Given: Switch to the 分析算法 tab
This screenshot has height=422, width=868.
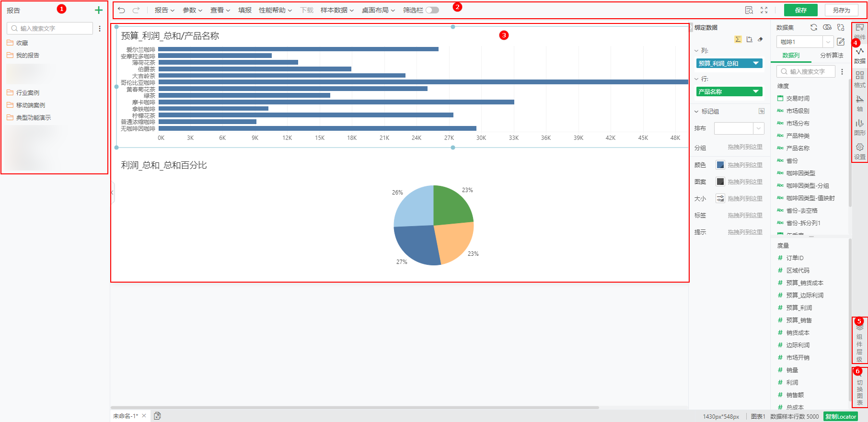Looking at the screenshot, I should (x=832, y=56).
